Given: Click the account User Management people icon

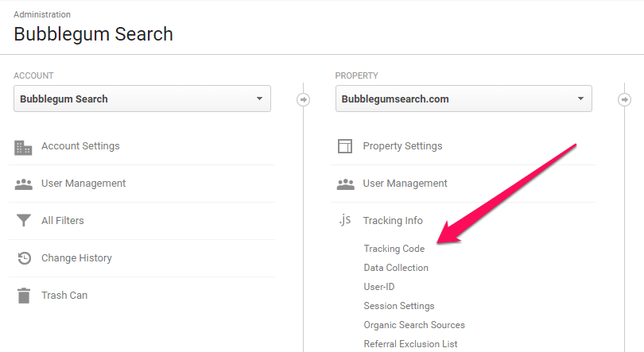Looking at the screenshot, I should tap(23, 184).
